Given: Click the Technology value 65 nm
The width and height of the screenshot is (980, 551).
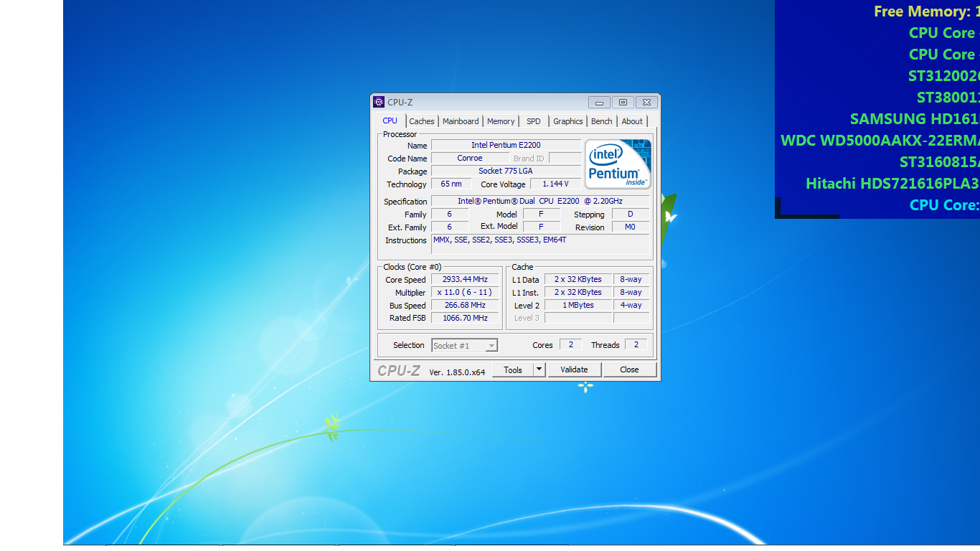Looking at the screenshot, I should pyautogui.click(x=451, y=184).
